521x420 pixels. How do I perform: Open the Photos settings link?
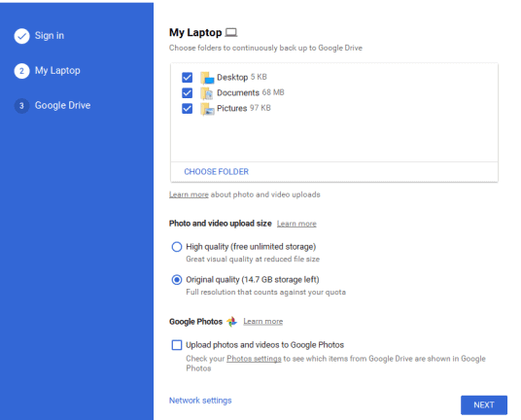pos(254,359)
